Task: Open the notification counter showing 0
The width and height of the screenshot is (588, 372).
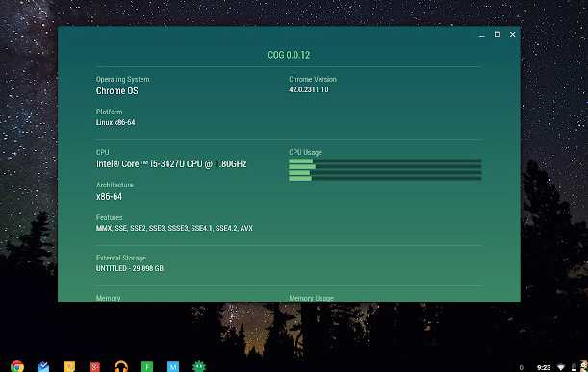Action: click(521, 368)
